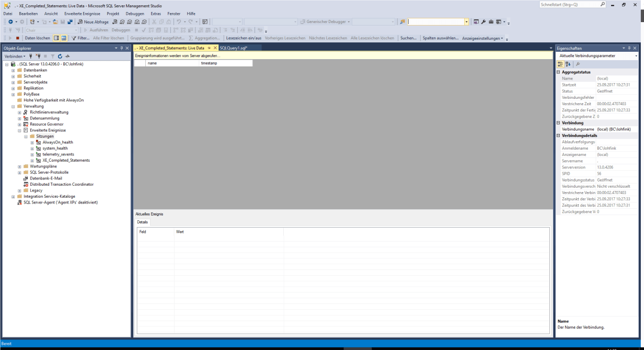Click the Distributed Transaction Coordinator icon

[x=26, y=184]
